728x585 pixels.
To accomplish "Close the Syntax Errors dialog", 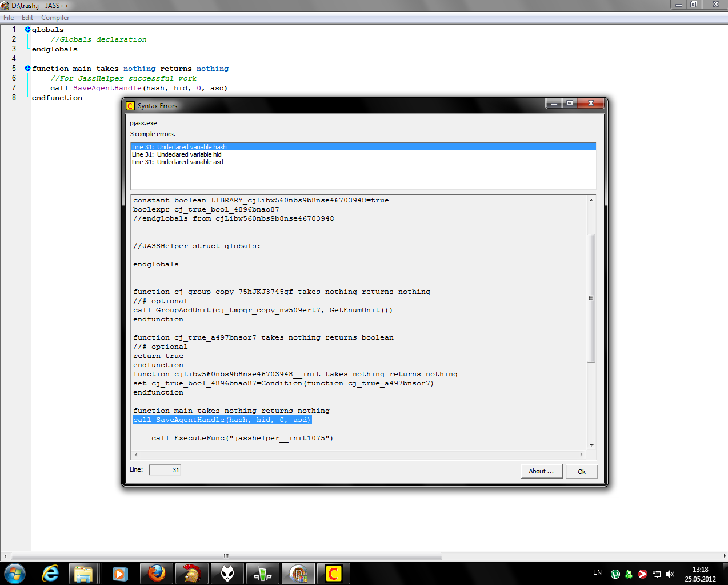I will tap(591, 103).
